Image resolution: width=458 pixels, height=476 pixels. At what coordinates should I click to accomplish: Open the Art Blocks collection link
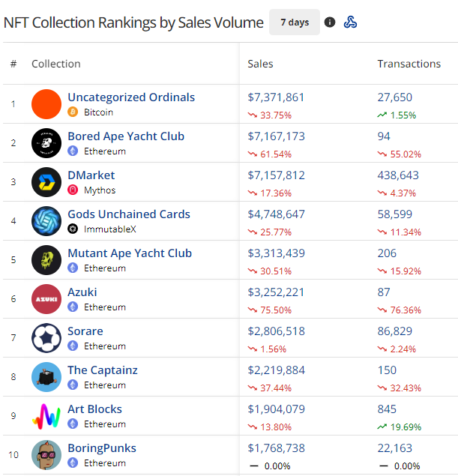click(x=94, y=409)
